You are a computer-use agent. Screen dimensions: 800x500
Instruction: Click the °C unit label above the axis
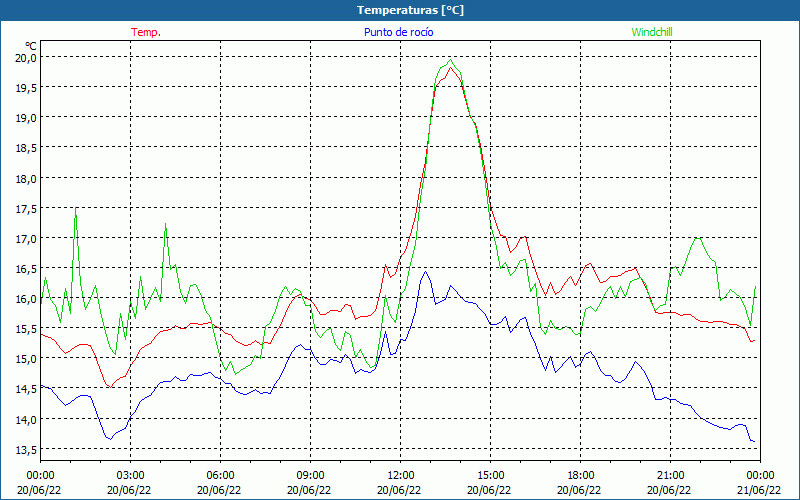[31, 46]
